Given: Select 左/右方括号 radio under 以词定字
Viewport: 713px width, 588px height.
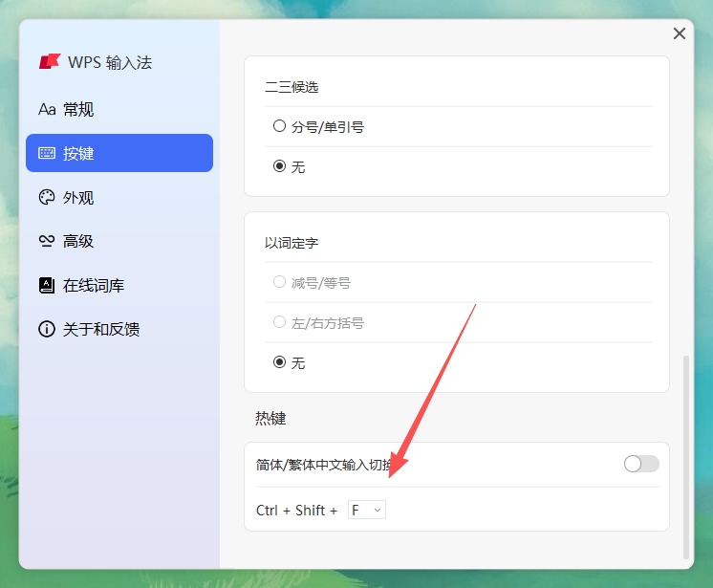Looking at the screenshot, I should (x=279, y=322).
